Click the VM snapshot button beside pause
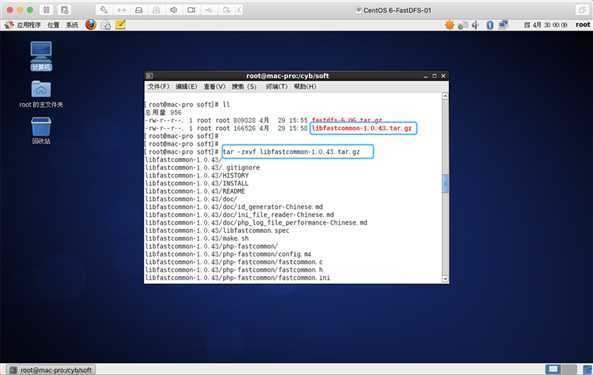The height and width of the screenshot is (375, 593). pyautogui.click(x=65, y=10)
